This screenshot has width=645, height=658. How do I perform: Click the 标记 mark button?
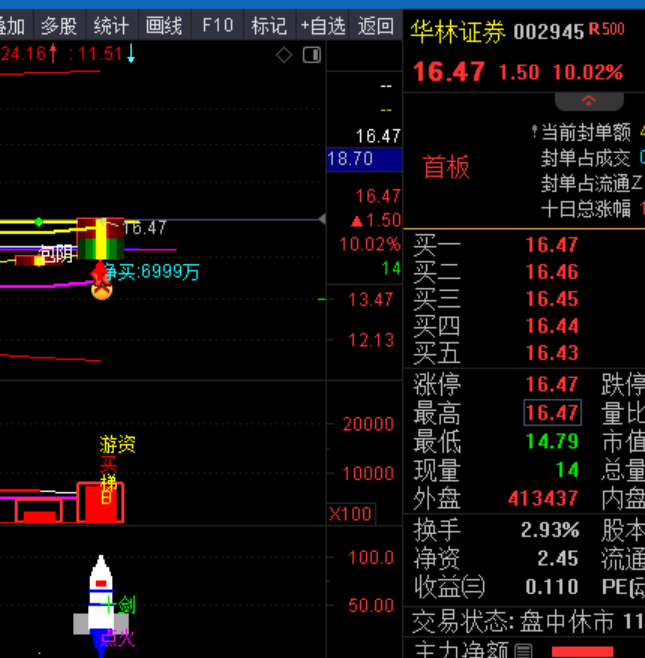click(x=270, y=26)
